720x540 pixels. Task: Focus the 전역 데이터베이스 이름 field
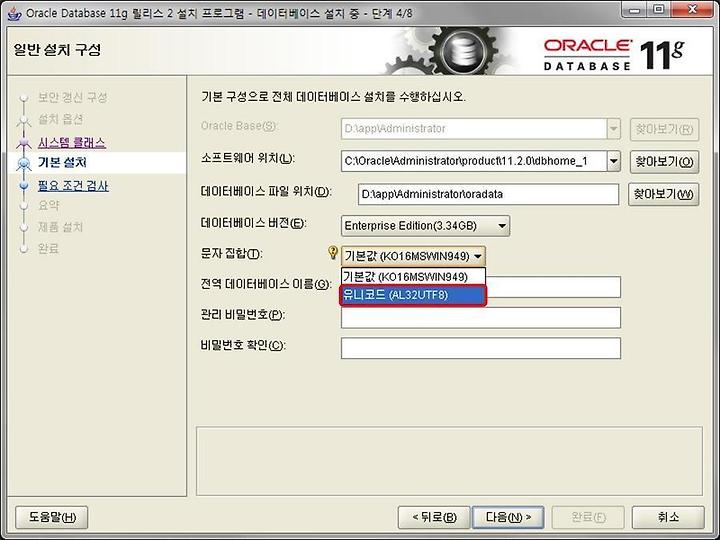click(x=553, y=287)
